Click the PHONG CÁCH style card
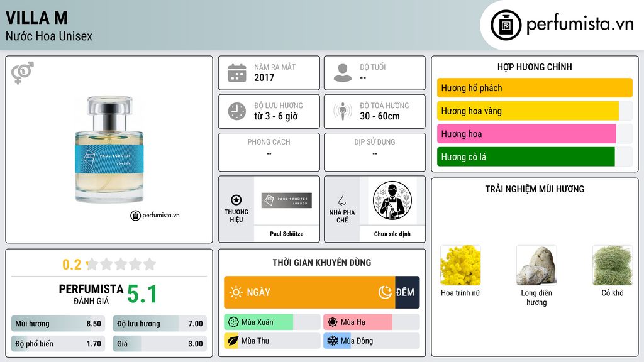 click(x=269, y=152)
